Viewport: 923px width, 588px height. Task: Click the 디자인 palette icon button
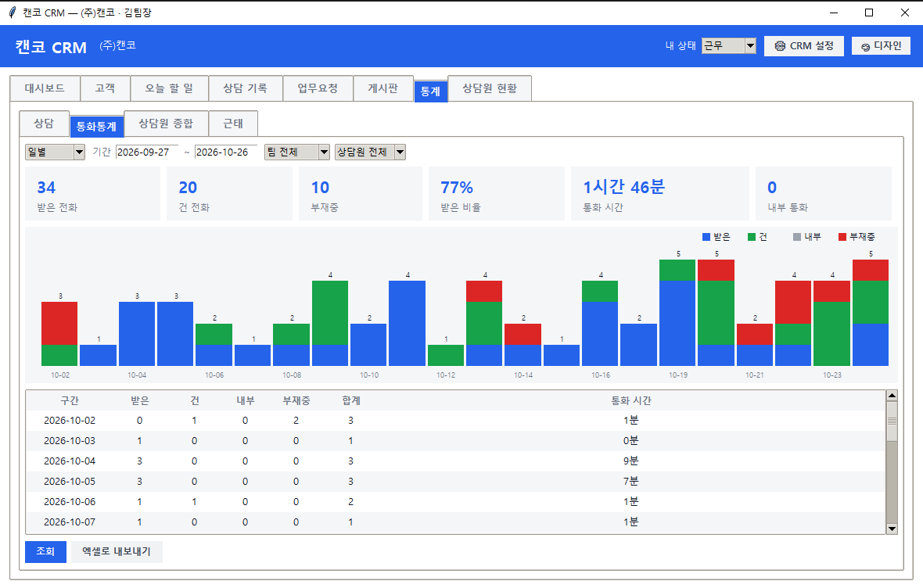(881, 46)
